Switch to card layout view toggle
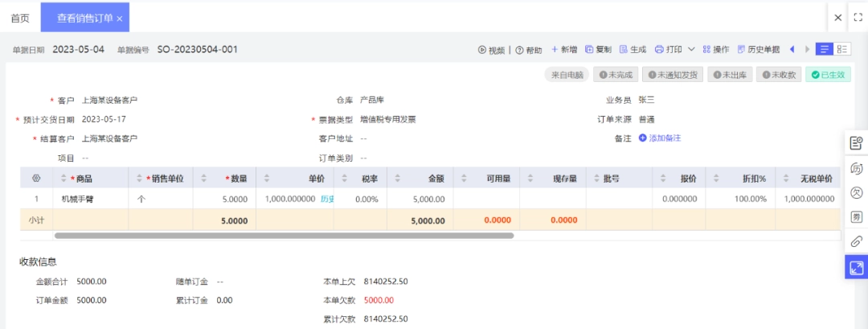This screenshot has height=329, width=868. [842, 49]
